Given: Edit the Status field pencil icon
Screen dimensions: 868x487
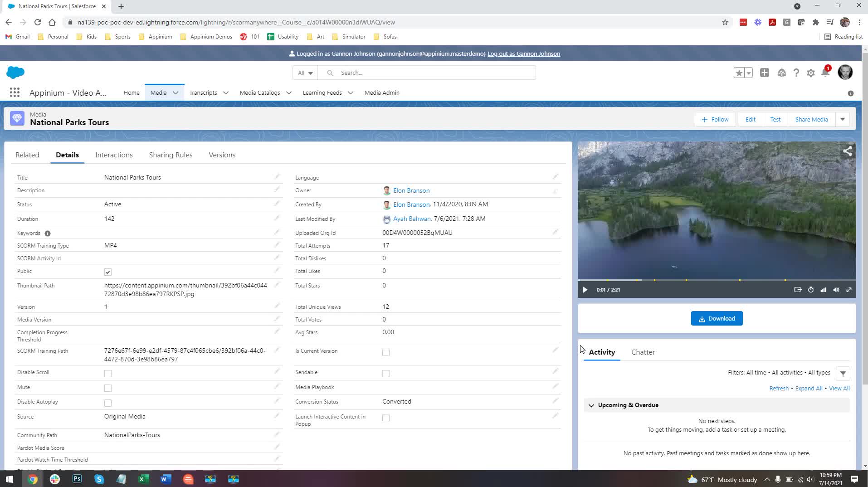Looking at the screenshot, I should tap(277, 203).
